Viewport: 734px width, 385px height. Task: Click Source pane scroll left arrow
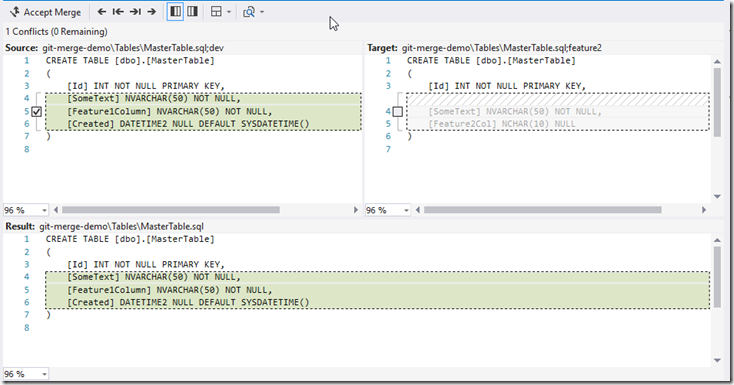coord(56,210)
